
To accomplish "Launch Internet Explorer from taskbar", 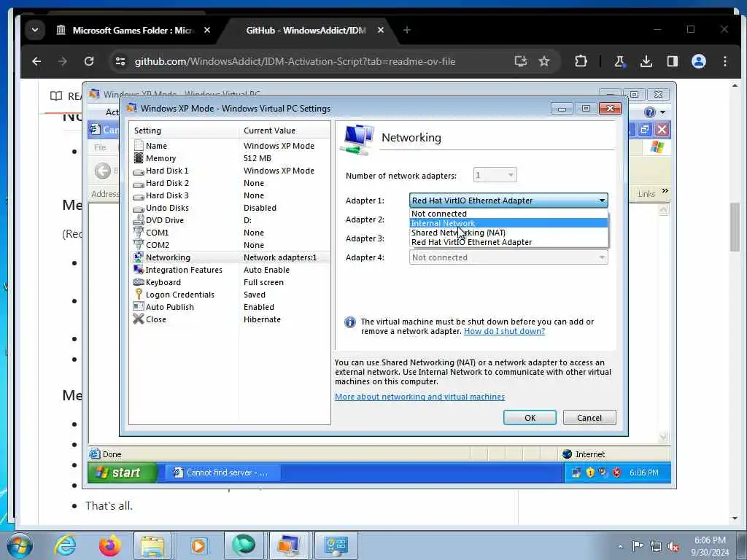I will coord(64,545).
